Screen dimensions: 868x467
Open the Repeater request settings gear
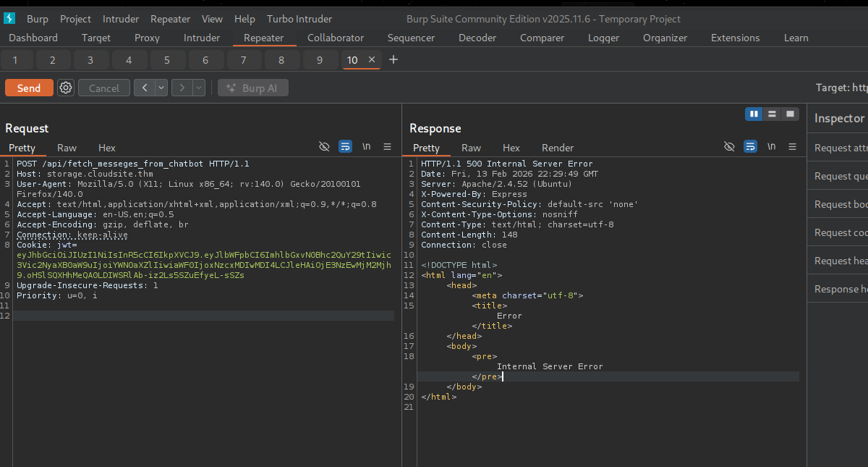pos(65,88)
